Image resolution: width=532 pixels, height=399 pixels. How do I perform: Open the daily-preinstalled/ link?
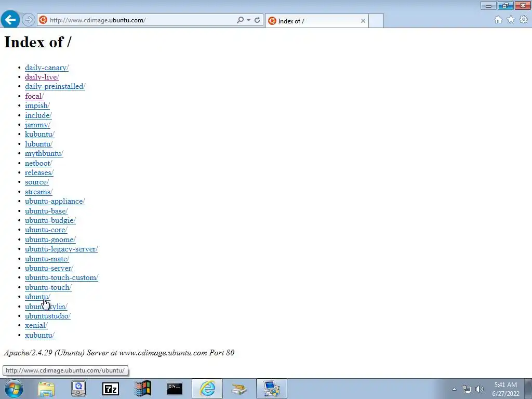(x=55, y=87)
